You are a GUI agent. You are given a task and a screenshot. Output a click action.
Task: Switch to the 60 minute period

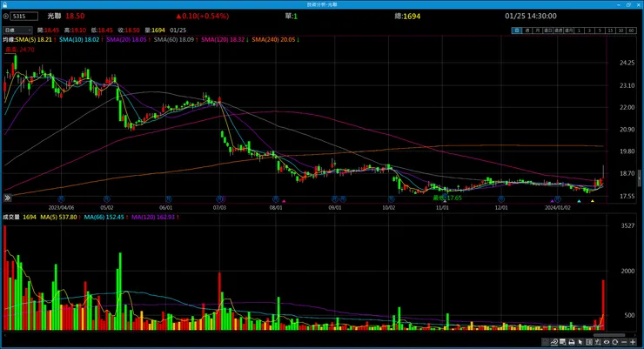pyautogui.click(x=631, y=30)
